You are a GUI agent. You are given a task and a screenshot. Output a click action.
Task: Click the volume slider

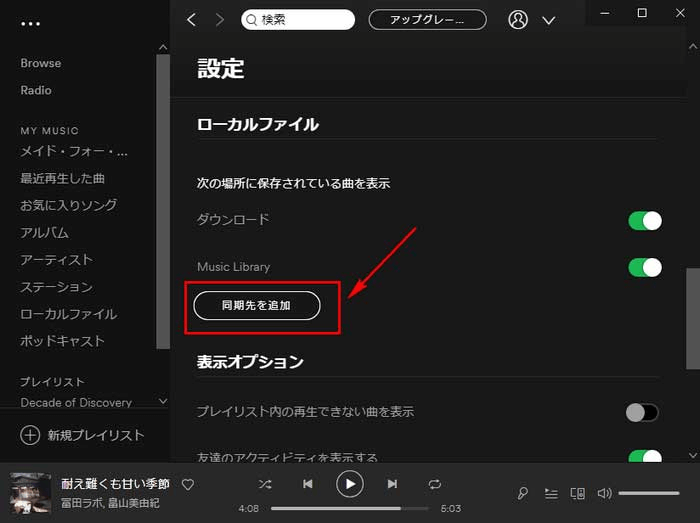click(x=649, y=494)
